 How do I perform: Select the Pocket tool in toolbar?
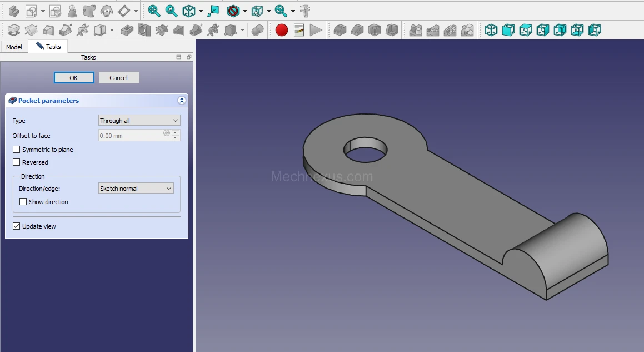[x=127, y=30]
